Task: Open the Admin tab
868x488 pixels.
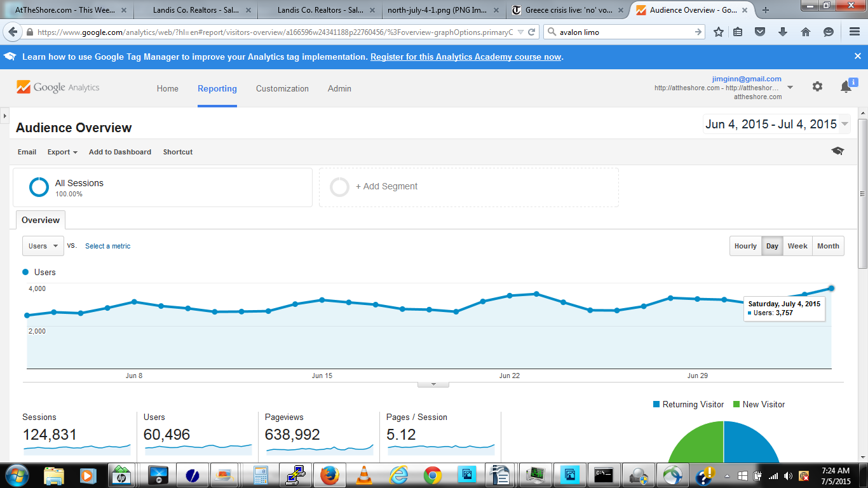Action: click(339, 88)
